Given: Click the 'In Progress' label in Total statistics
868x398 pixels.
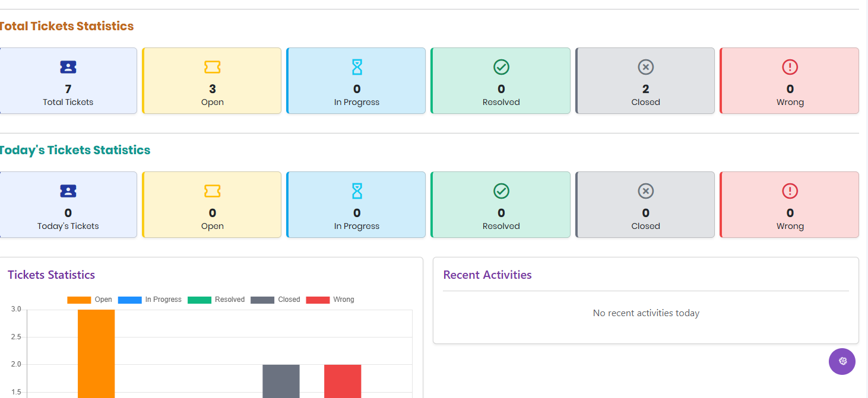Looking at the screenshot, I should click(357, 102).
